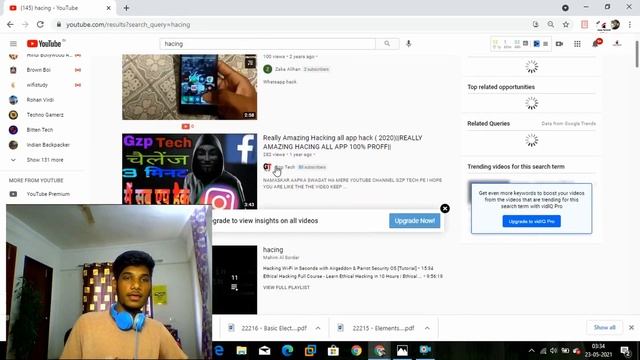Open the YouTube hamburger guide menu
This screenshot has height=360, width=640.
(x=13, y=44)
